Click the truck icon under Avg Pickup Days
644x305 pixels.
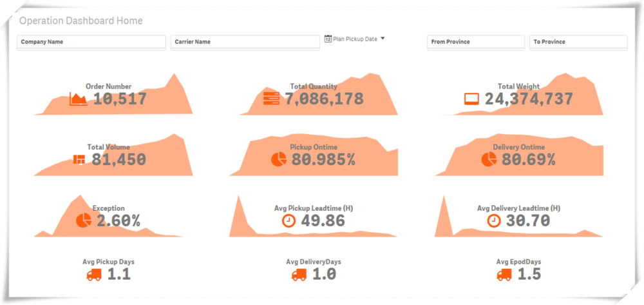click(x=94, y=275)
